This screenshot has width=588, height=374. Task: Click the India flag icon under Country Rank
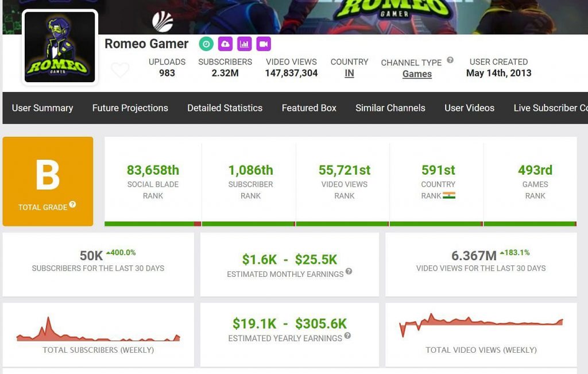click(449, 195)
